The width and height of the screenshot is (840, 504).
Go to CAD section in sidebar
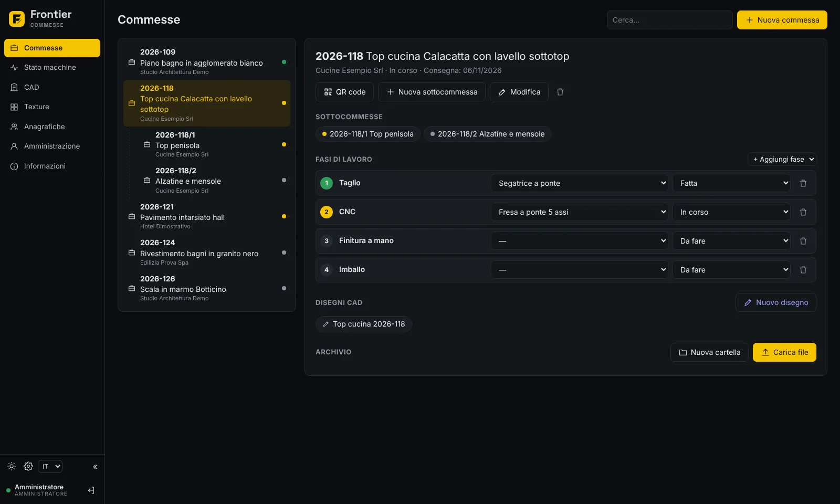pyautogui.click(x=52, y=87)
